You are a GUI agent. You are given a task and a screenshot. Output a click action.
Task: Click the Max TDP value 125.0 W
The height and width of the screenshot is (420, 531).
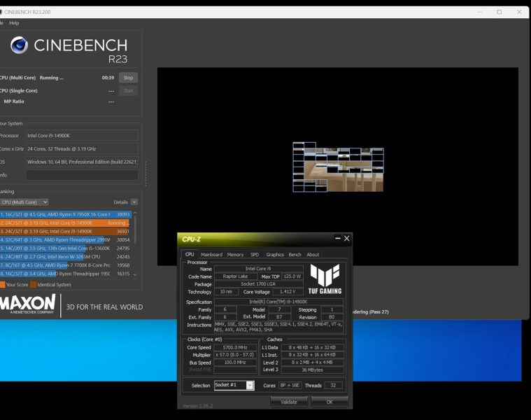[292, 276]
